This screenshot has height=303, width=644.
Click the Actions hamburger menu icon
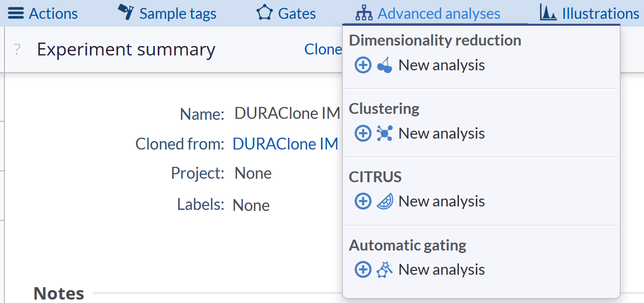[x=16, y=13]
